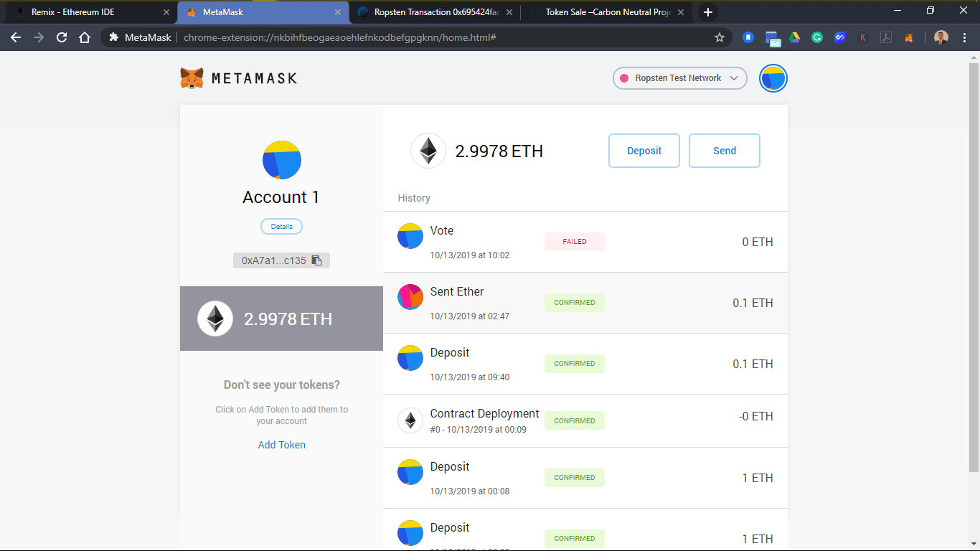Click the Add Token link
Screen dimensions: 980x551
pyautogui.click(x=282, y=445)
